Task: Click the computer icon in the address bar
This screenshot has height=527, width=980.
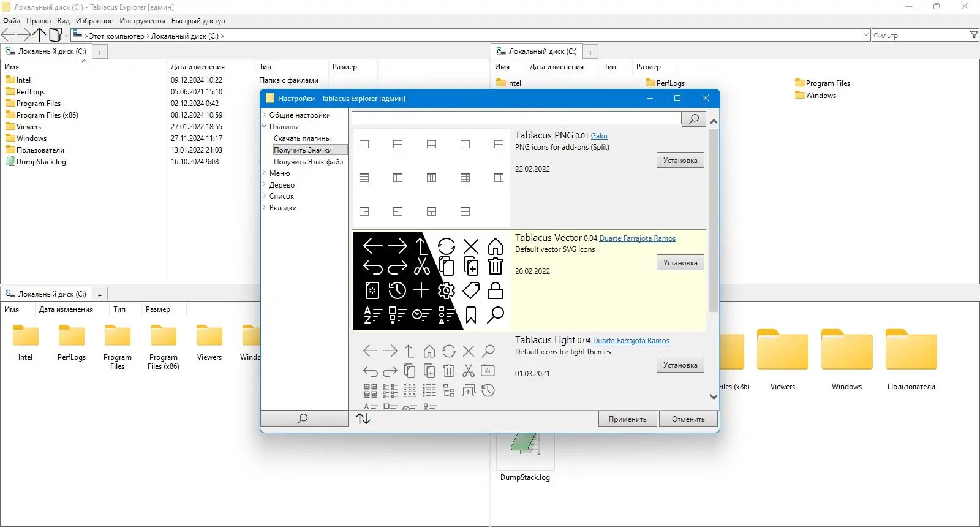Action: [x=77, y=34]
